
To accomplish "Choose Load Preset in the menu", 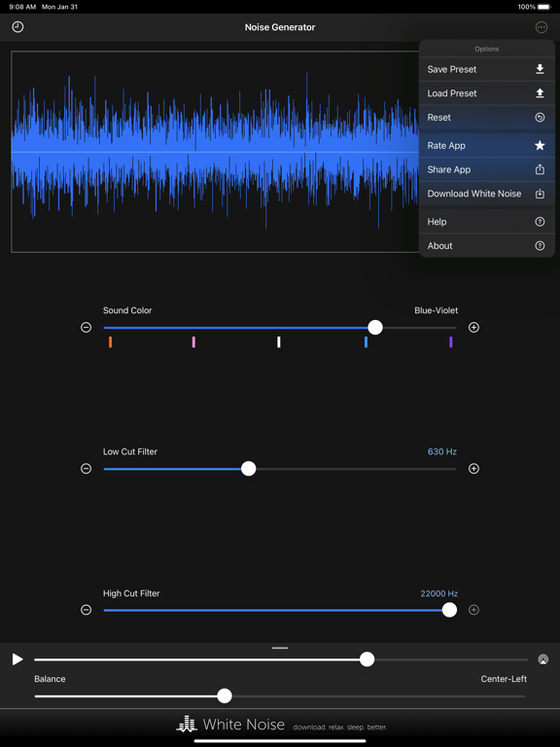I will [x=487, y=93].
